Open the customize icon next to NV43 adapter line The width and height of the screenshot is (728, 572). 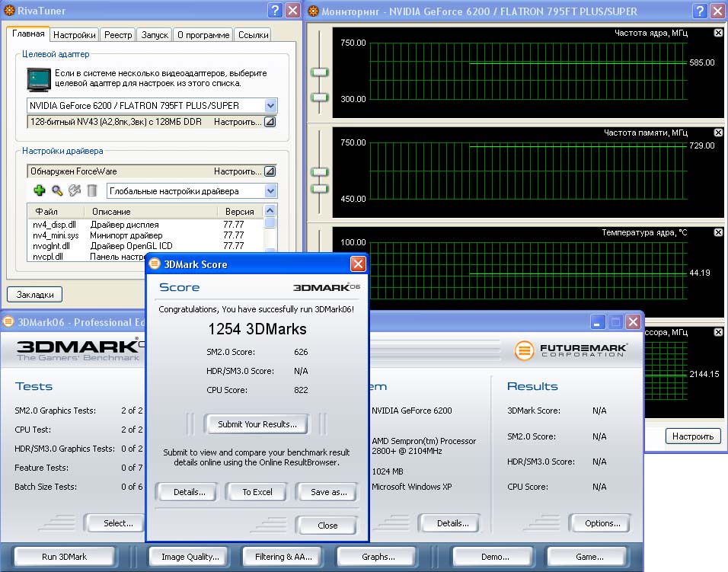tap(270, 122)
